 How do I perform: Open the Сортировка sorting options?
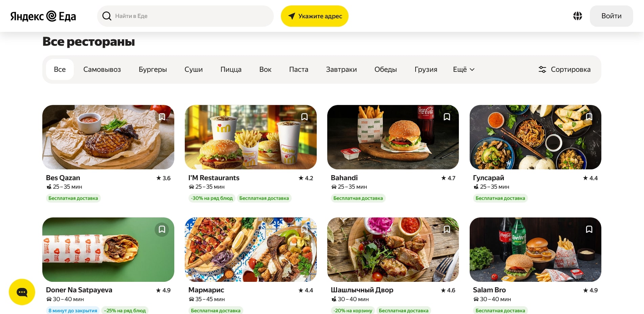[x=564, y=69]
